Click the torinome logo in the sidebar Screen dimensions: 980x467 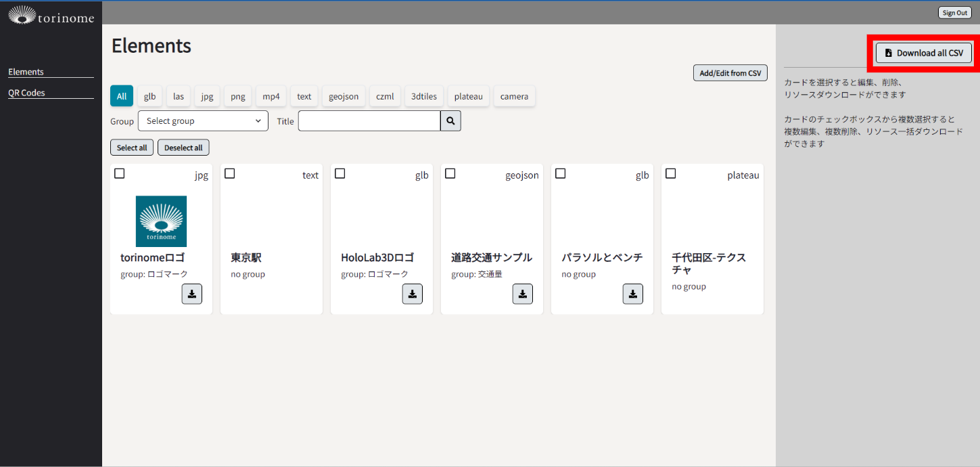pos(51,16)
